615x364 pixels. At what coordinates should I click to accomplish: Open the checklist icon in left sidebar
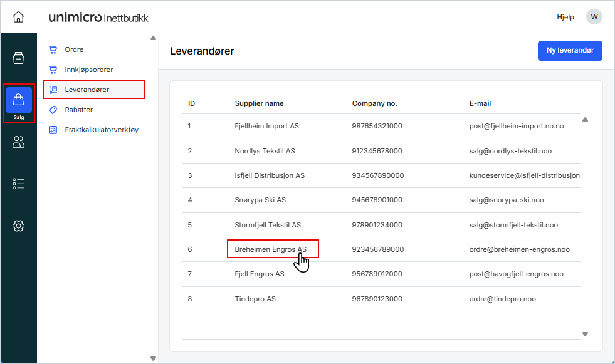tap(18, 184)
